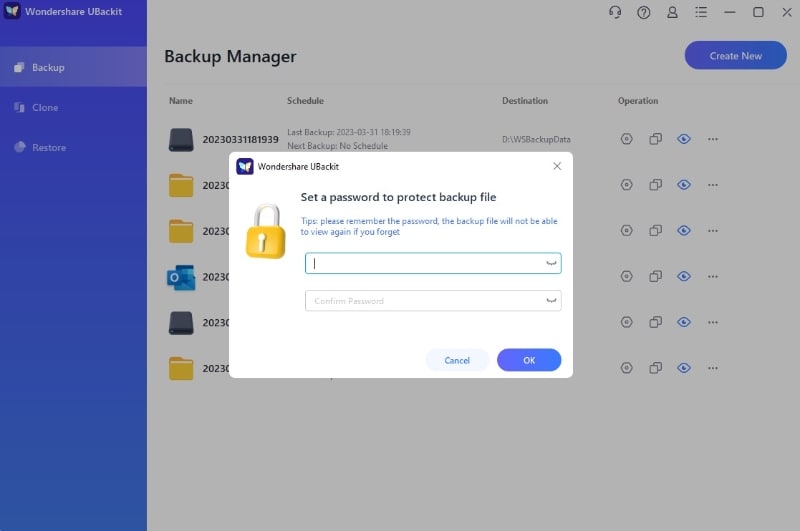Click the copy icon in the Outlook row
The height and width of the screenshot is (531, 800).
click(x=656, y=276)
